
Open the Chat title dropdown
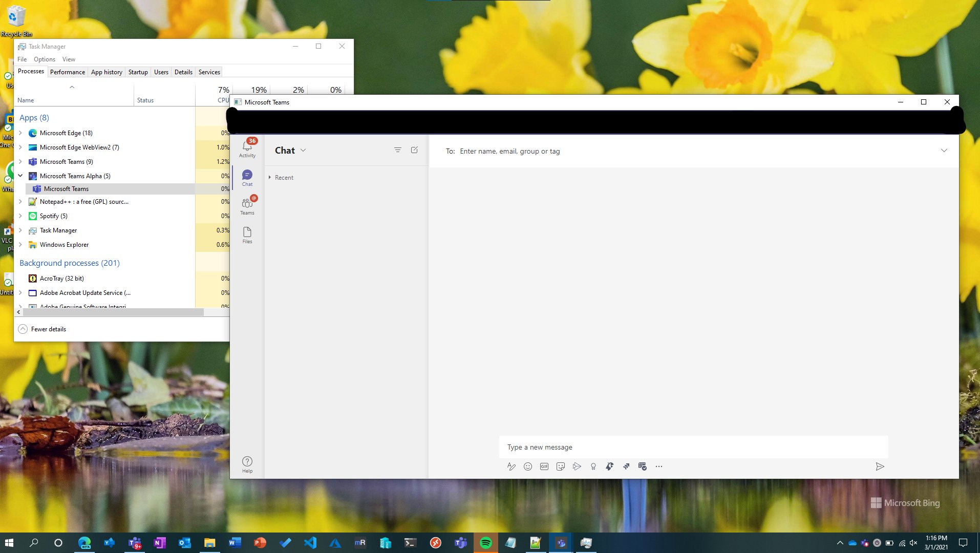pyautogui.click(x=303, y=150)
